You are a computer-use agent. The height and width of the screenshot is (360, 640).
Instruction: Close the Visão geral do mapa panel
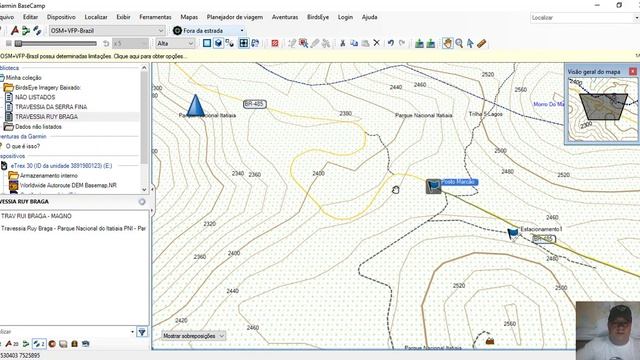[x=633, y=71]
